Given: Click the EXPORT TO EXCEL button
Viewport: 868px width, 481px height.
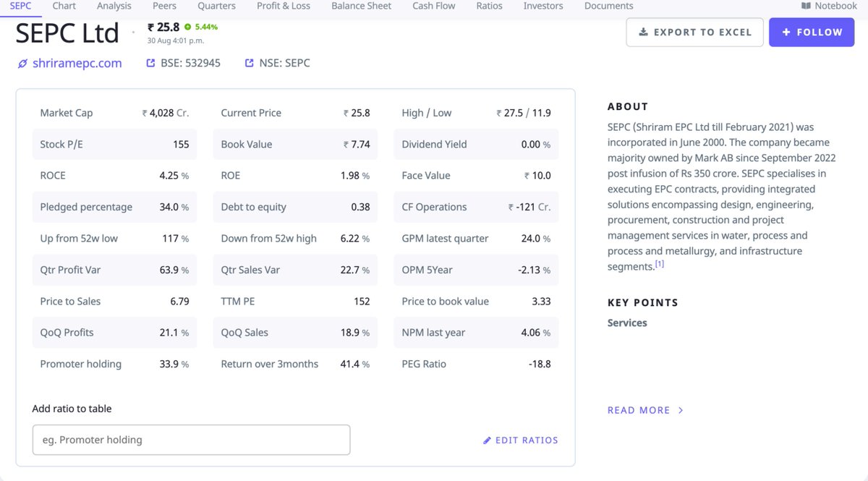Looking at the screenshot, I should point(694,33).
